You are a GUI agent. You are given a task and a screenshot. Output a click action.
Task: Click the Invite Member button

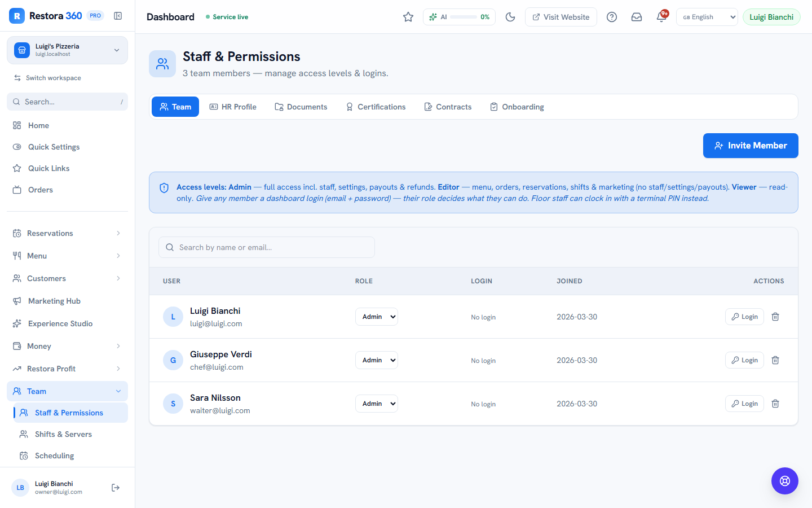point(751,146)
